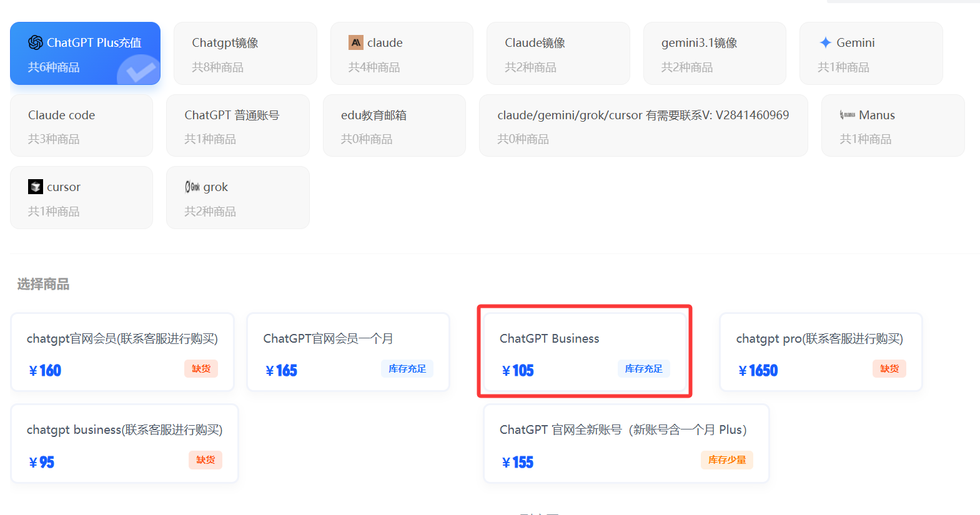Click the ¥1650 price
This screenshot has width=980, height=515.
[758, 371]
